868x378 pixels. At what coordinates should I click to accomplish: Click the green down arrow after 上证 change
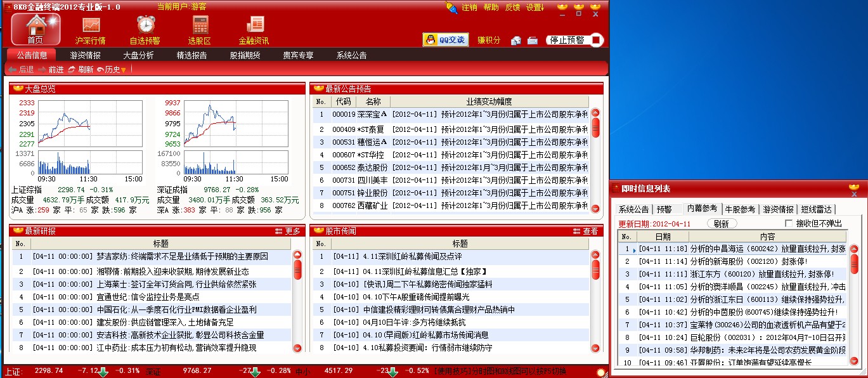pos(104,372)
